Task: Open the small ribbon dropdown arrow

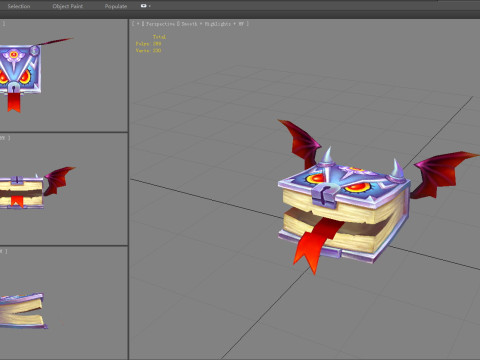Action: (150, 6)
